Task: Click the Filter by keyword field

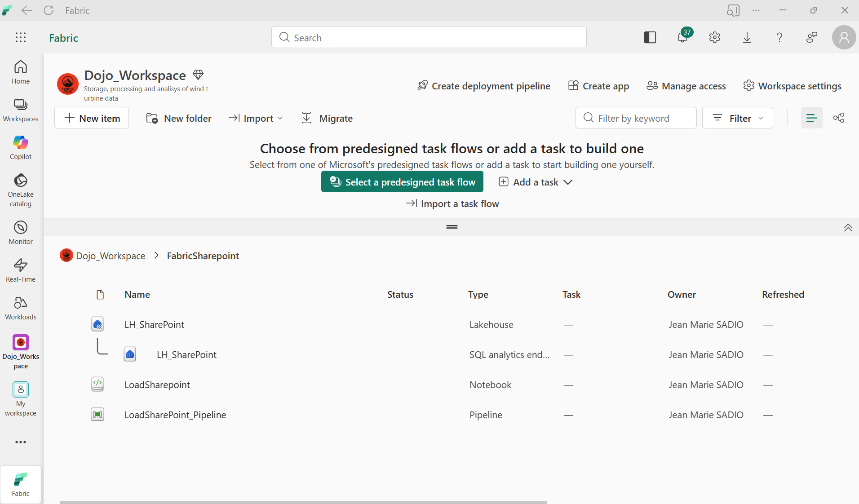Action: tap(636, 118)
